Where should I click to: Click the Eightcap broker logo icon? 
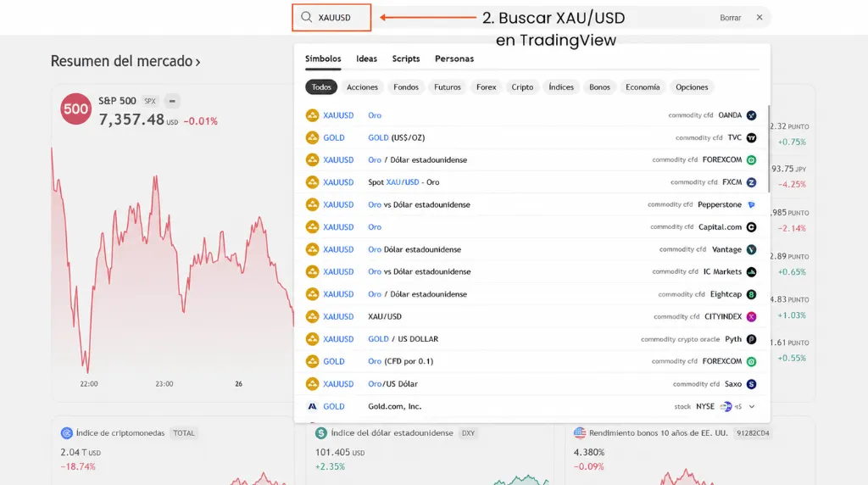coord(751,294)
